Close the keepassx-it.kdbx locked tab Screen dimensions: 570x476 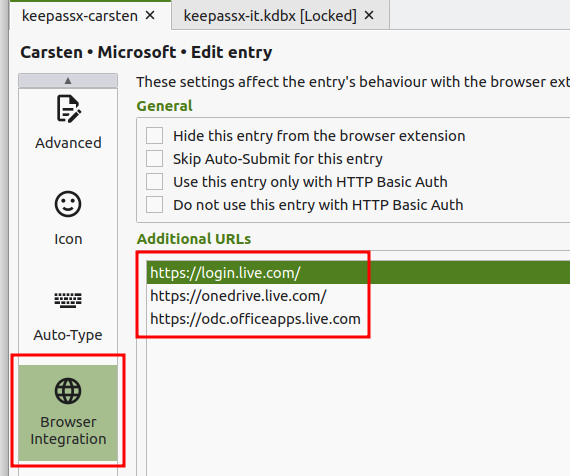(x=369, y=15)
